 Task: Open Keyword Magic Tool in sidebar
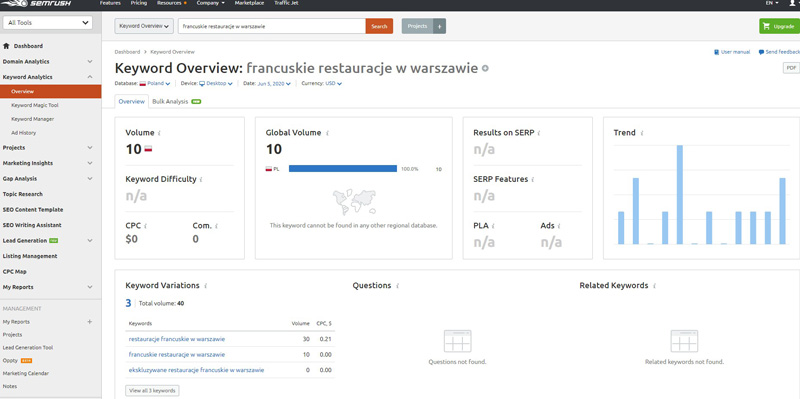[x=35, y=105]
